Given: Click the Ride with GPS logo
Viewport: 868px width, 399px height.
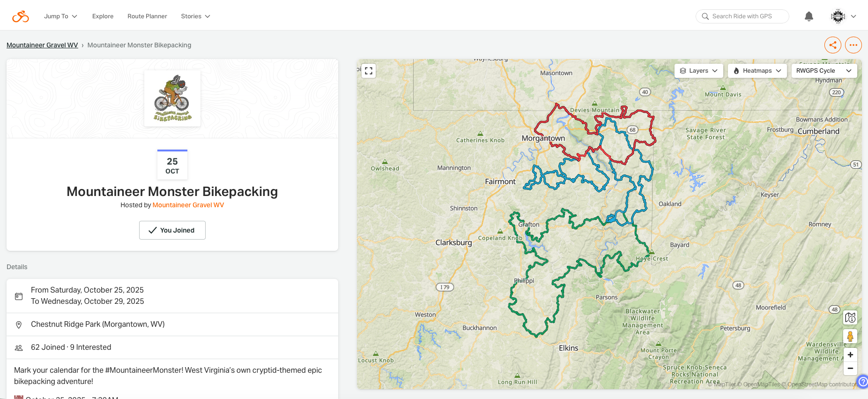Looking at the screenshot, I should tap(20, 16).
